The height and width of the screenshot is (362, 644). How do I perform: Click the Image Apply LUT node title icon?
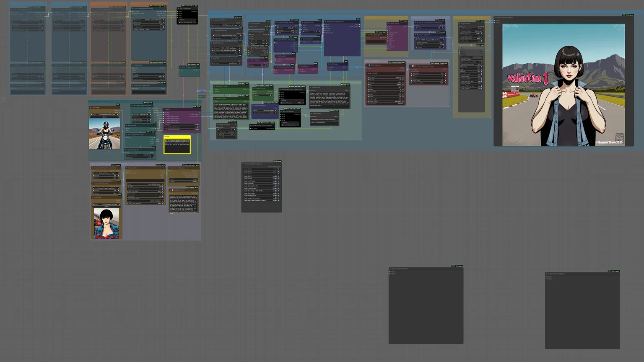tap(418, 35)
